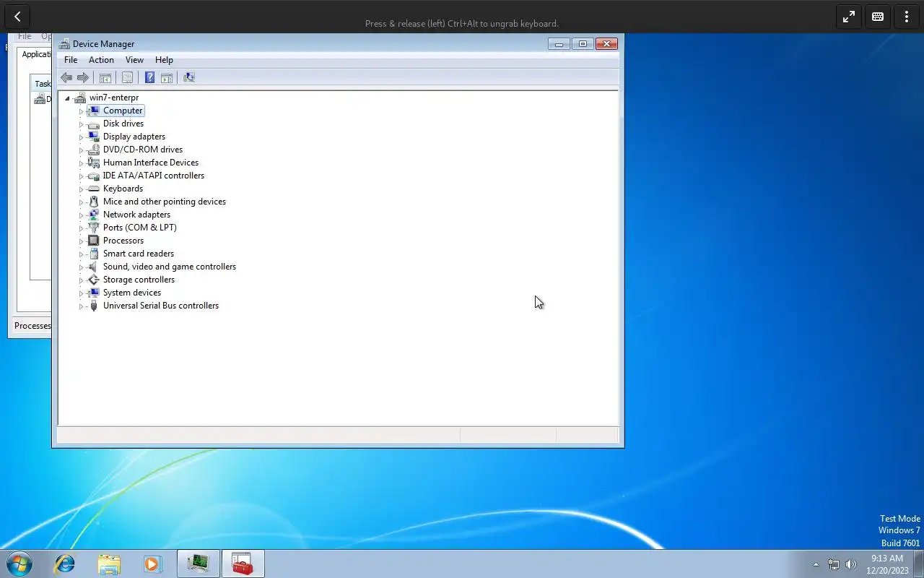Screen dimensions: 924x578
Task: Expand the Computer node arrow
Action: (x=81, y=111)
